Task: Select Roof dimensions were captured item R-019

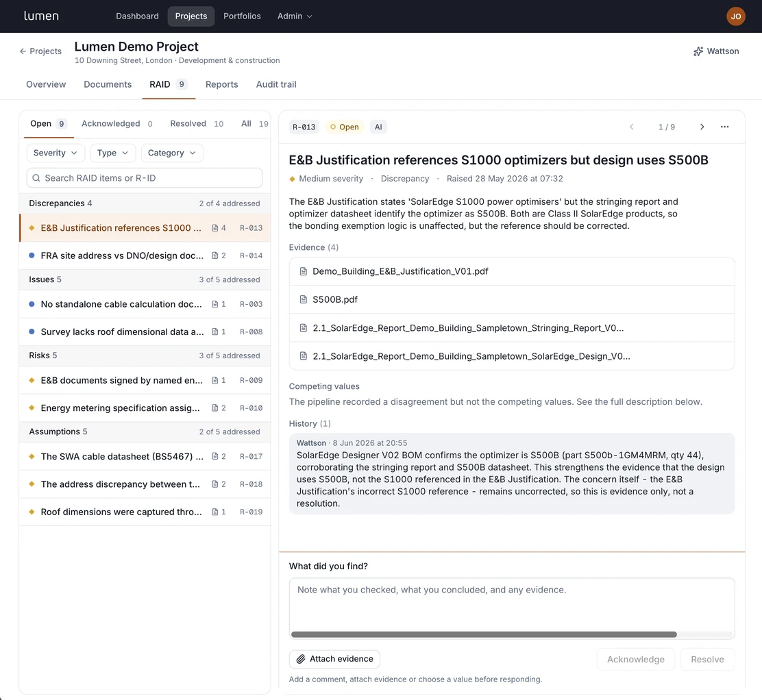Action: pos(145,512)
